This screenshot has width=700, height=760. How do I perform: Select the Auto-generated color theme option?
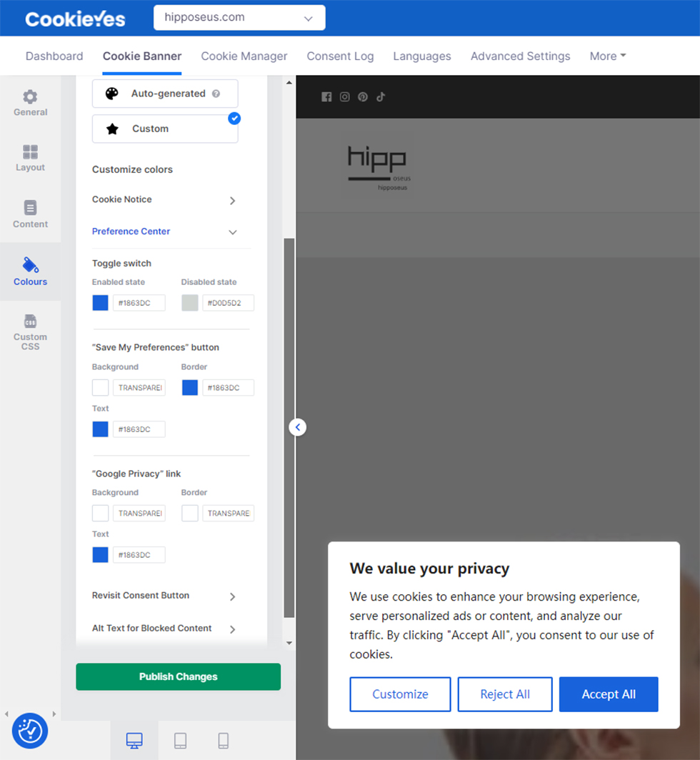165,94
